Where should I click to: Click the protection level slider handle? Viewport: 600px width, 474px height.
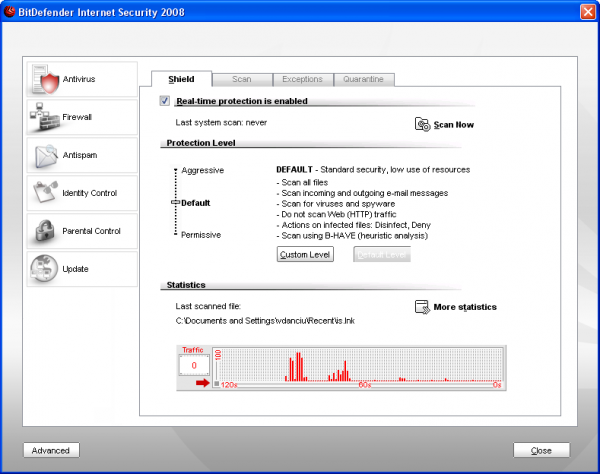(175, 202)
